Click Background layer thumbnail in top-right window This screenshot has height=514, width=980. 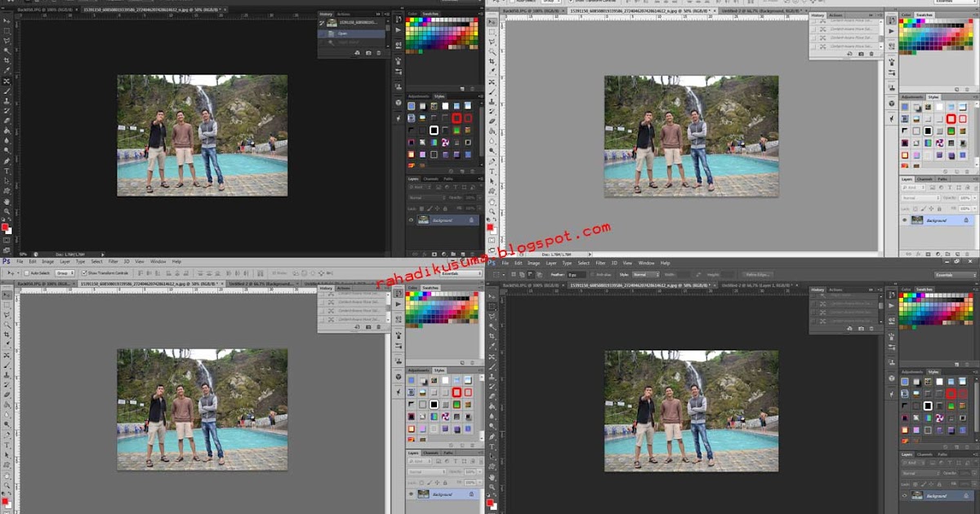click(x=917, y=220)
